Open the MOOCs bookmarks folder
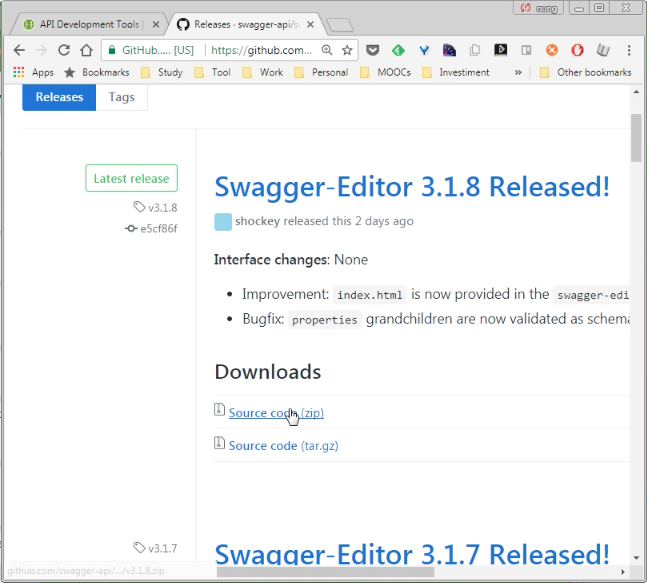 tap(385, 73)
